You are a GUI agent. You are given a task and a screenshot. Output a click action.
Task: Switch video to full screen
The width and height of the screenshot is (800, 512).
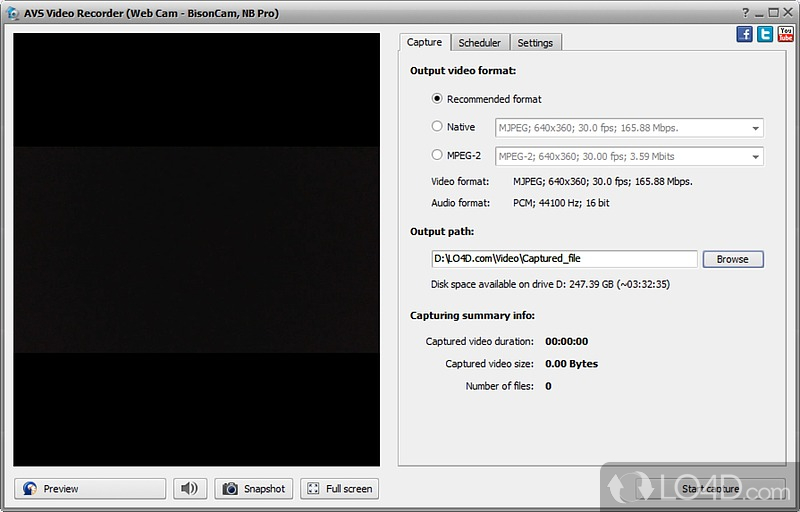click(x=339, y=489)
